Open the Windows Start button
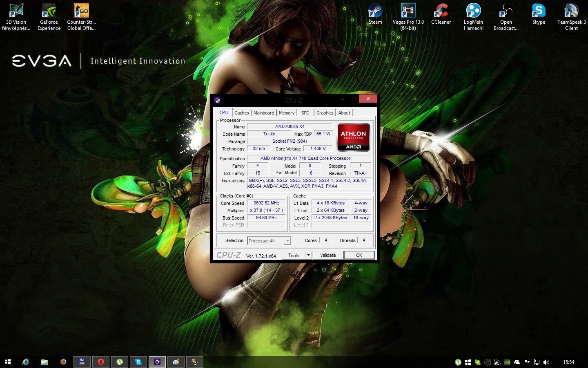588x368 pixels. click(8, 362)
